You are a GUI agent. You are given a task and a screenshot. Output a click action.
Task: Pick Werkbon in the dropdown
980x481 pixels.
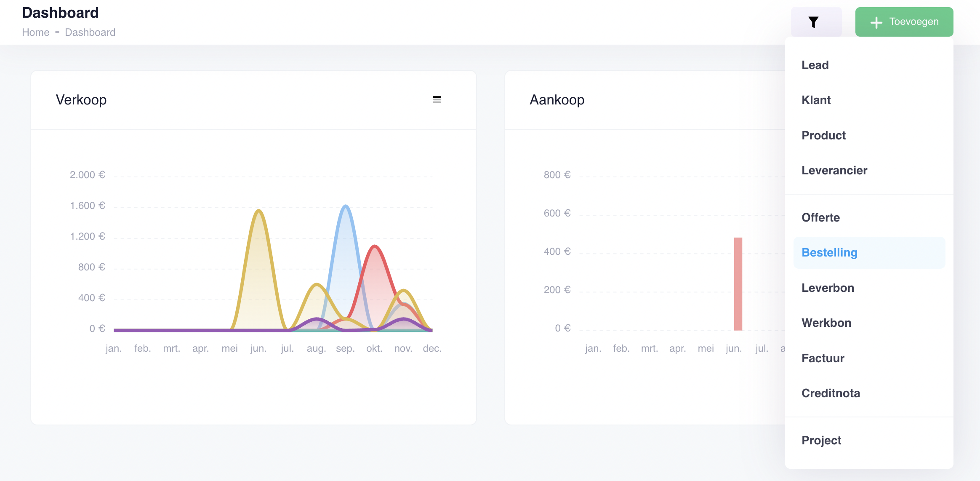coord(826,323)
